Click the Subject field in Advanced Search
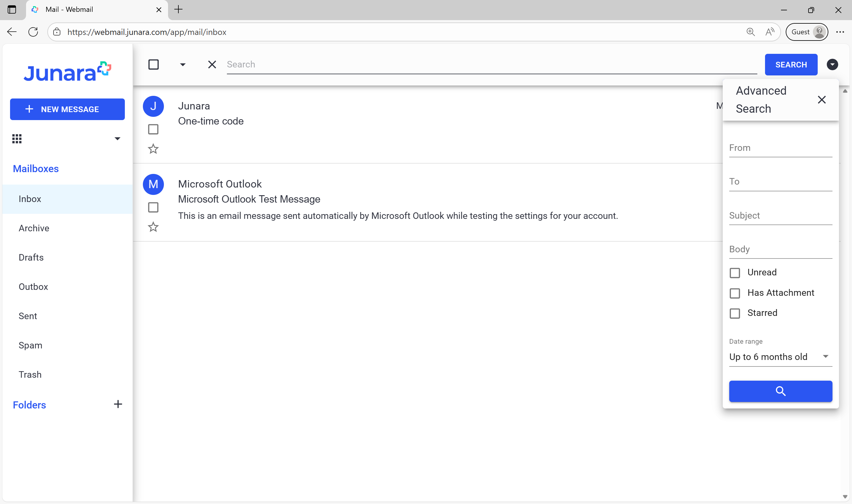 780,216
